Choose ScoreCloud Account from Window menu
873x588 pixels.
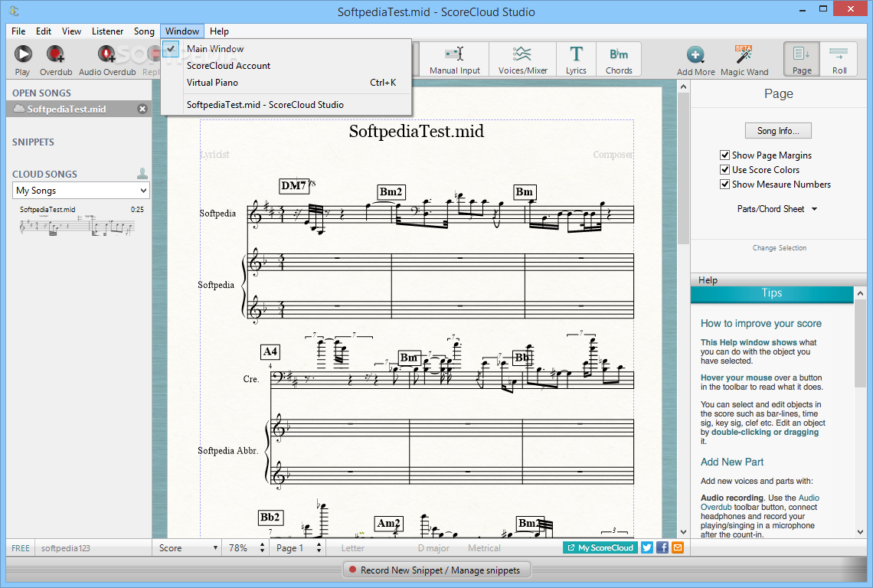[x=286, y=65]
